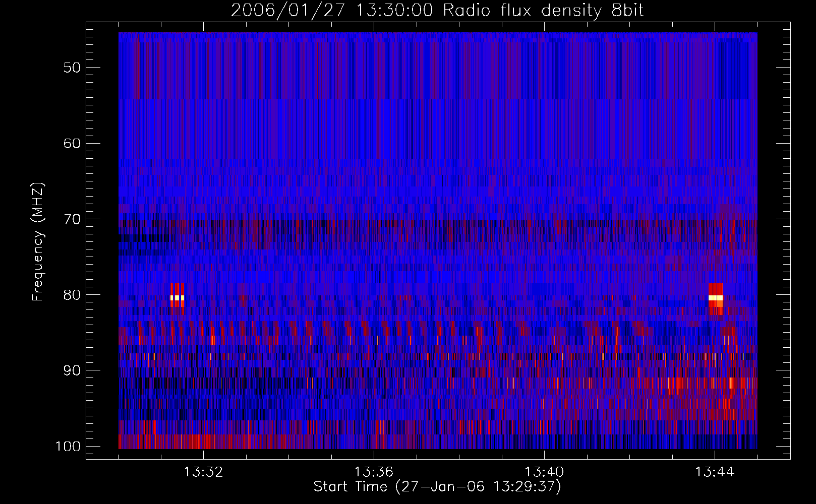Viewport: 816px width, 504px height.
Task: Click the bright burst near 80 MHz before 13:32
Action: [x=177, y=298]
